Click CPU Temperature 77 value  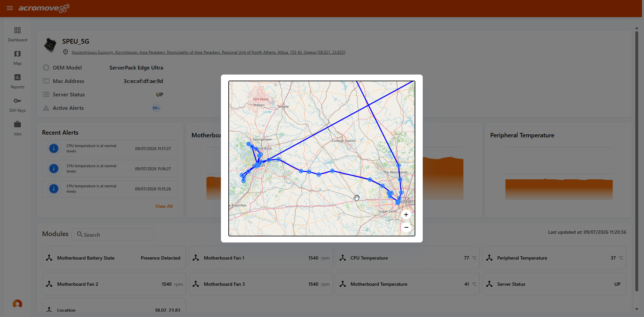click(x=466, y=258)
